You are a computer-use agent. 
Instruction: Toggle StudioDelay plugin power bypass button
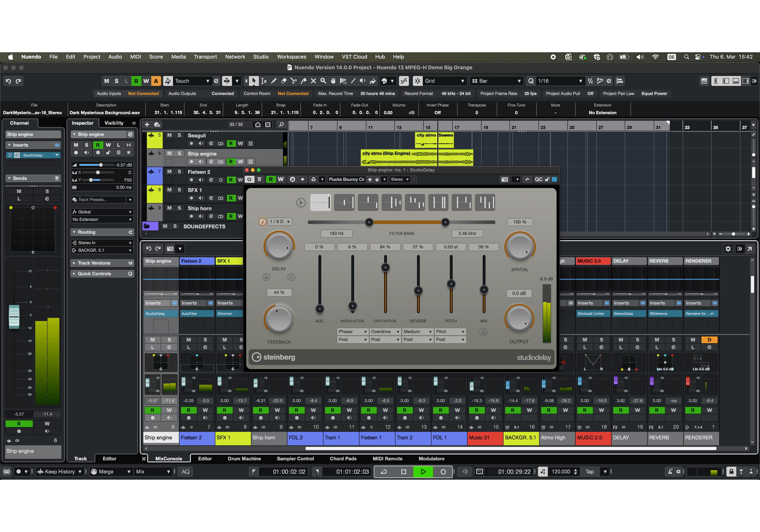(249, 180)
